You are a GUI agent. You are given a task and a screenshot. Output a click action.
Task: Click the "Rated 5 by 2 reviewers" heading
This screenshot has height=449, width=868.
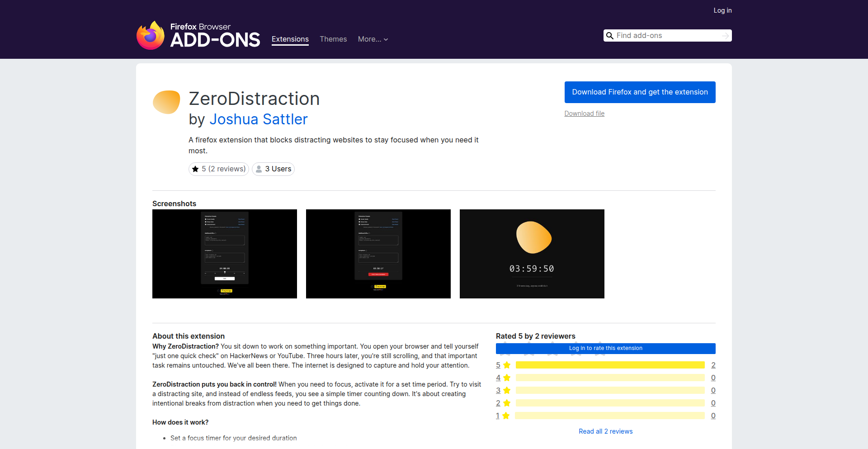(536, 336)
